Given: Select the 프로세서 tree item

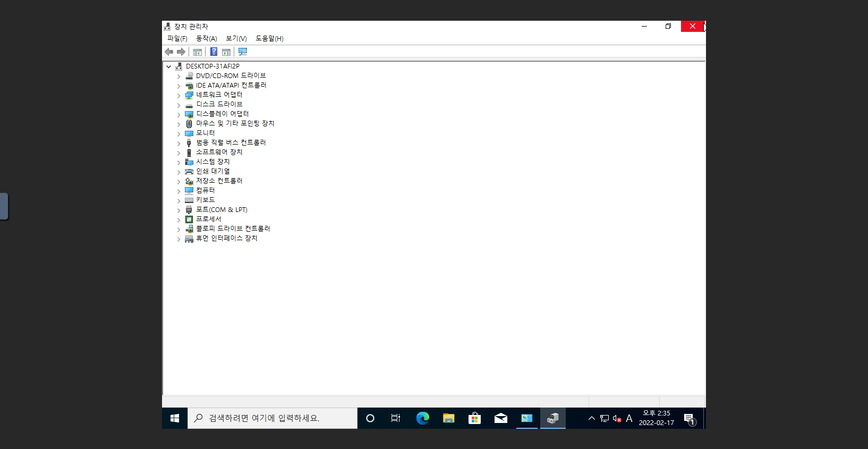Looking at the screenshot, I should tap(208, 219).
